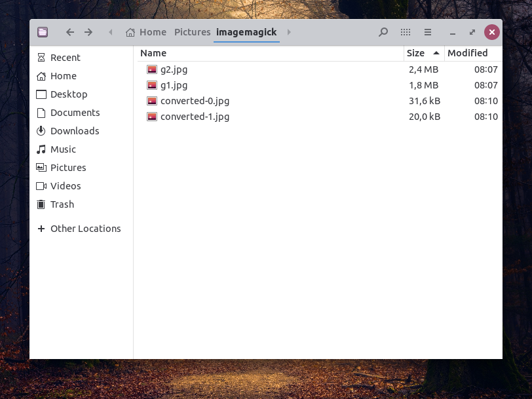The height and width of the screenshot is (399, 532).
Task: Open Pictures in the sidebar
Action: pyautogui.click(x=81, y=168)
